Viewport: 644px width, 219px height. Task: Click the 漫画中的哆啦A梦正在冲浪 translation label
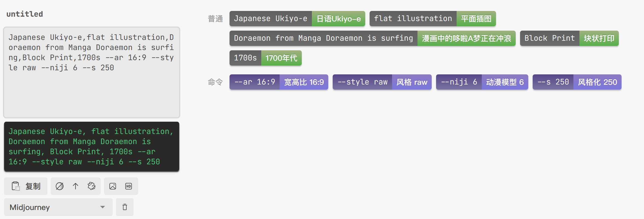pyautogui.click(x=466, y=38)
